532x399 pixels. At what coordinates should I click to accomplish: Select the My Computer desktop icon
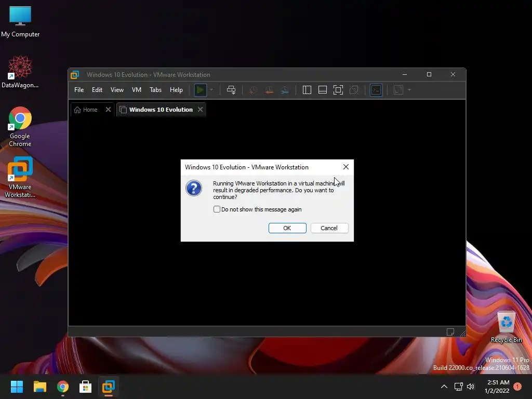[20, 21]
